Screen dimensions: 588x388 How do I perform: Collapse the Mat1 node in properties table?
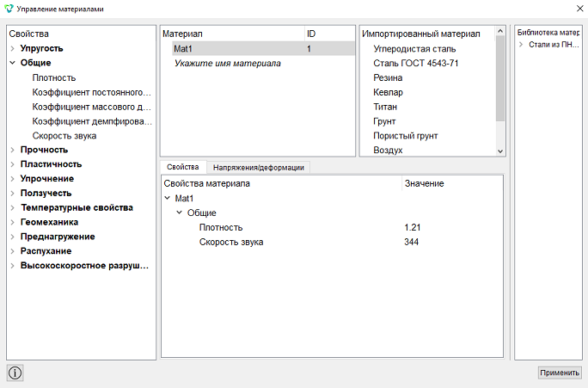coord(168,198)
